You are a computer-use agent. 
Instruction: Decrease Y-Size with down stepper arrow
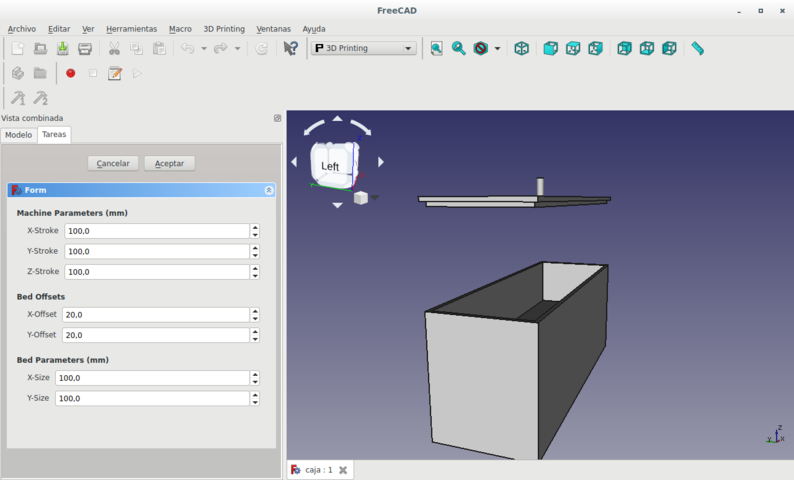pyautogui.click(x=255, y=403)
